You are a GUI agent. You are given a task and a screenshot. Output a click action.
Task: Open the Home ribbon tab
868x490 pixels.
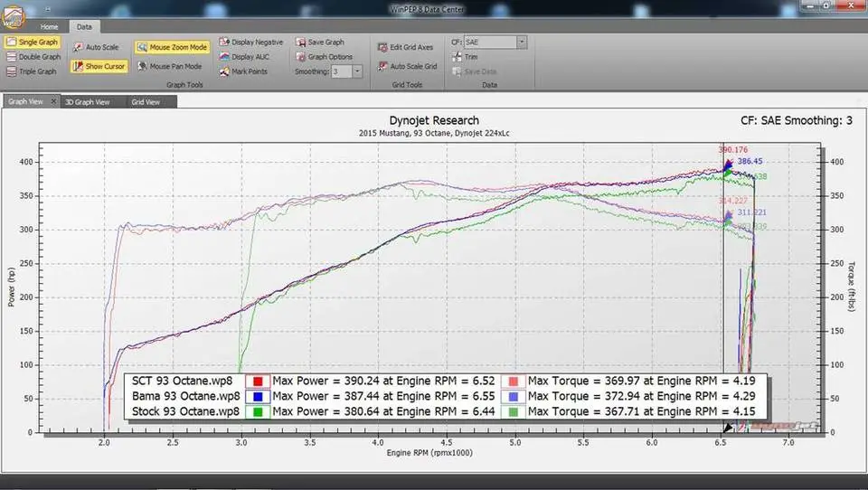[49, 26]
